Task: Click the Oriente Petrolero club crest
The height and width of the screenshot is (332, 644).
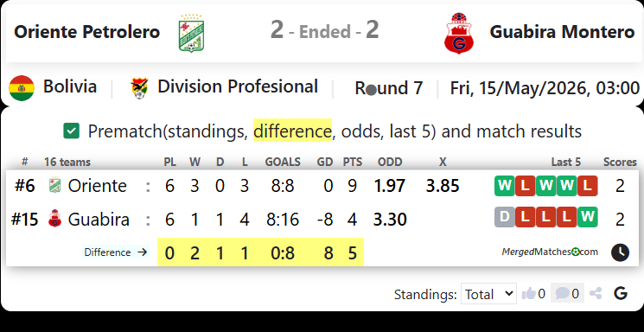Action: 191,33
